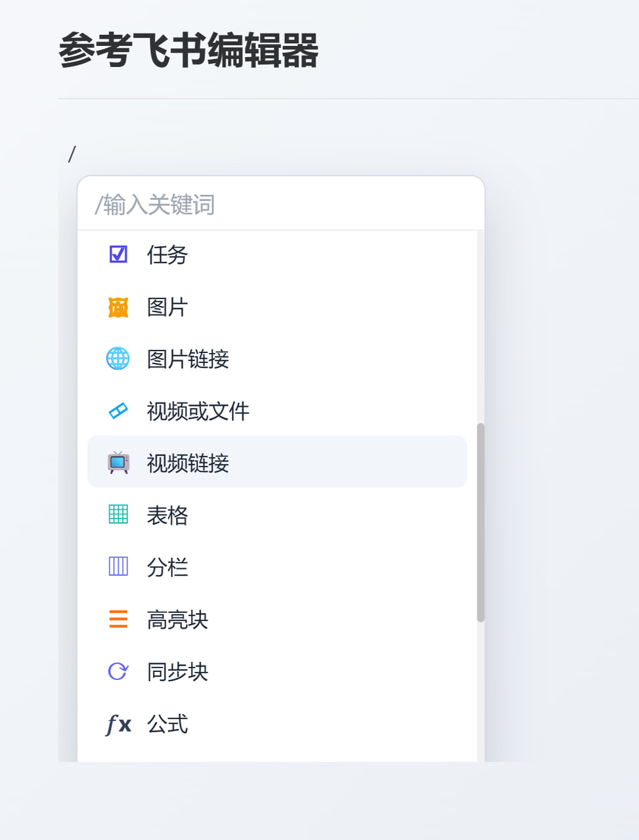
Task: Insert a 表格 block
Action: point(277,514)
